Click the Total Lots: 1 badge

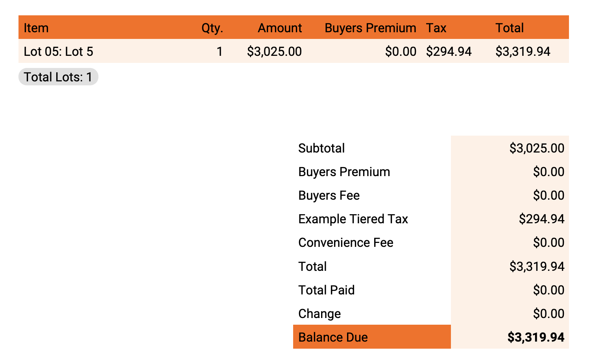[x=58, y=77]
